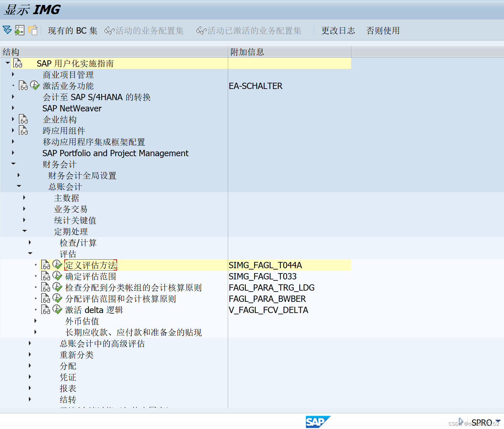Image resolution: width=504 pixels, height=429 pixels.
Task: Select 凭证 tree node
Action: 68,377
